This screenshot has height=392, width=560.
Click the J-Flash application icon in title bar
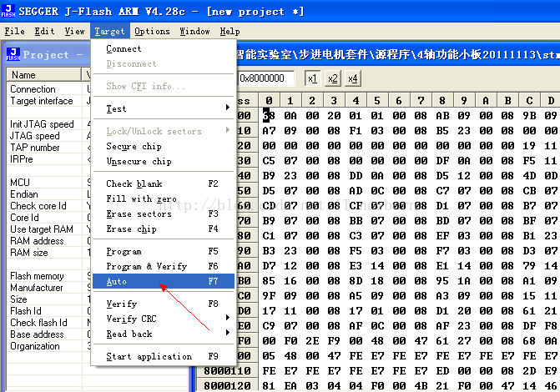(x=8, y=11)
